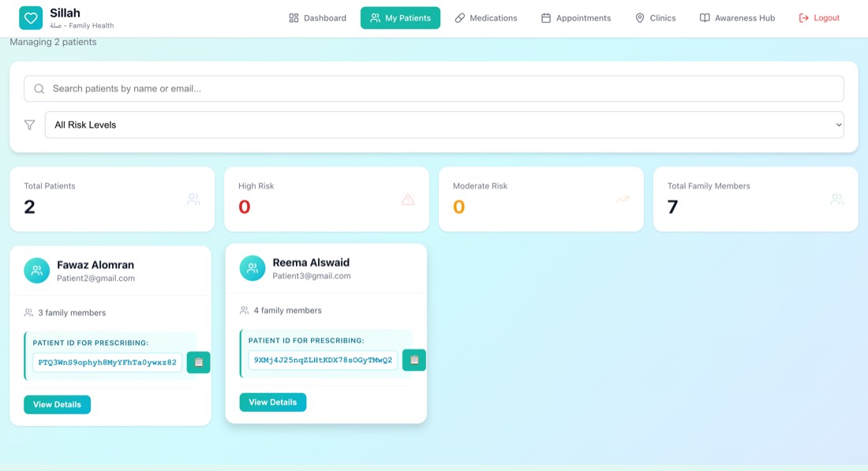Click the Total Patients value 2
Viewport: 868px width, 471px height.
coord(29,207)
